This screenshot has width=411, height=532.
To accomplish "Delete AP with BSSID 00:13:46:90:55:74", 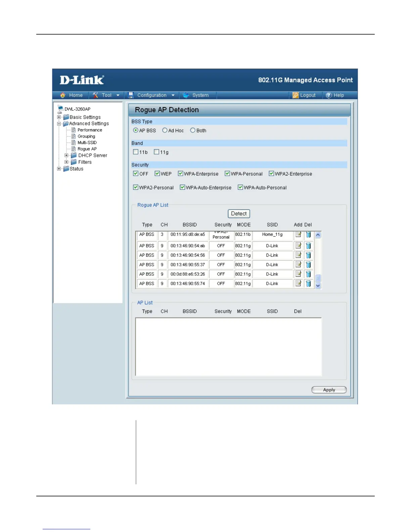I will click(x=308, y=283).
